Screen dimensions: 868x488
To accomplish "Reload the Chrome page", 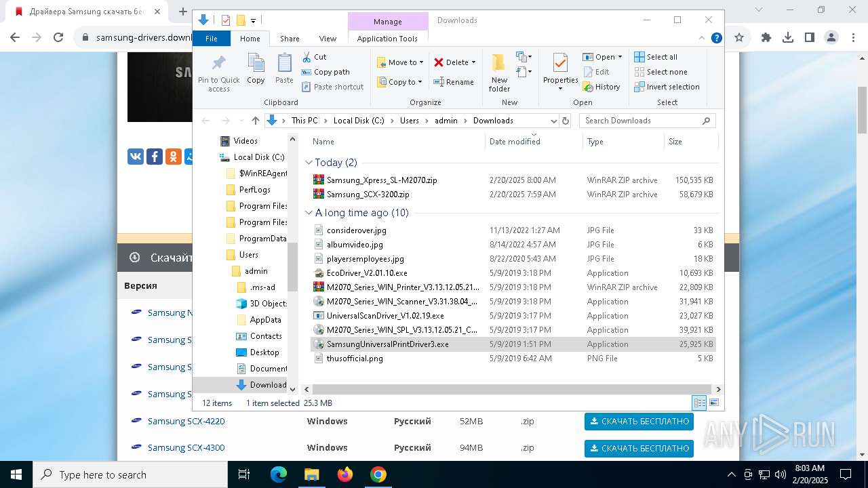I will click(58, 37).
